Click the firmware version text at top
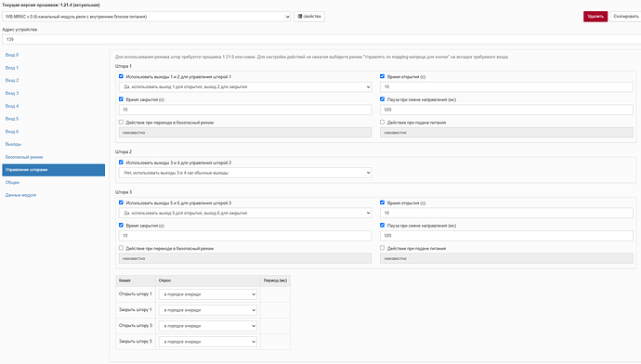This screenshot has height=364, width=641. (51, 5)
